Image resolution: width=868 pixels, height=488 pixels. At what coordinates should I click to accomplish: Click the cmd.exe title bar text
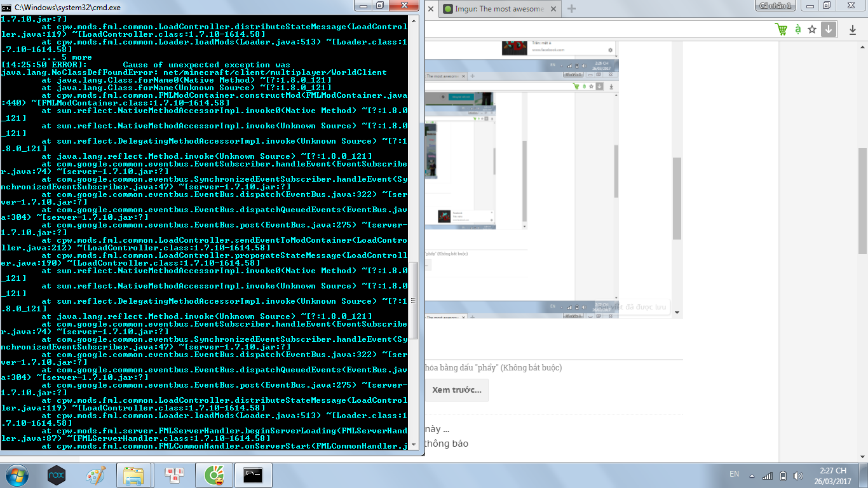pyautogui.click(x=67, y=7)
